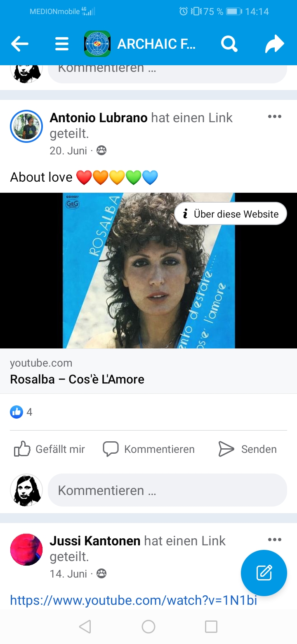Image resolution: width=297 pixels, height=644 pixels.
Task: Toggle Gefällt mir on Antonio's post
Action: (x=49, y=449)
